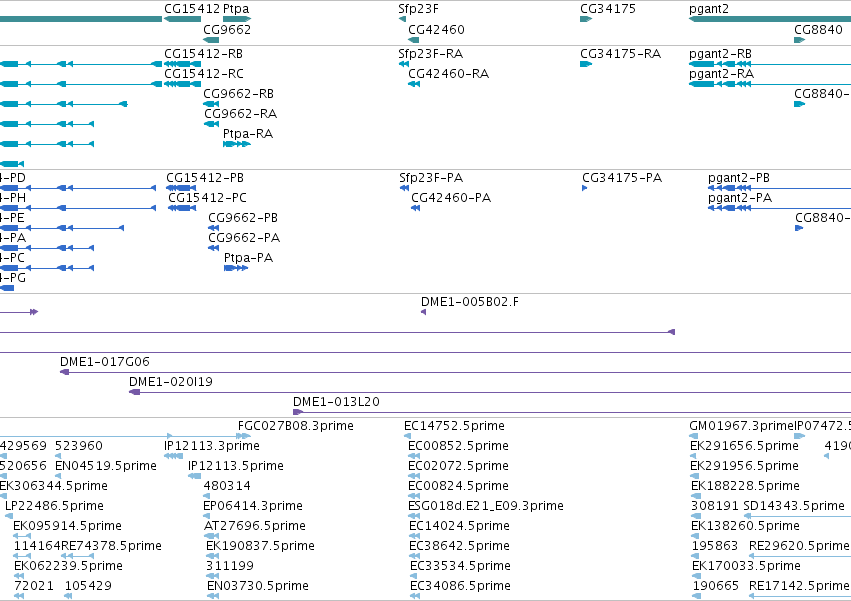Select the CG42460 gene label
This screenshot has height=601, width=851.
click(x=436, y=30)
